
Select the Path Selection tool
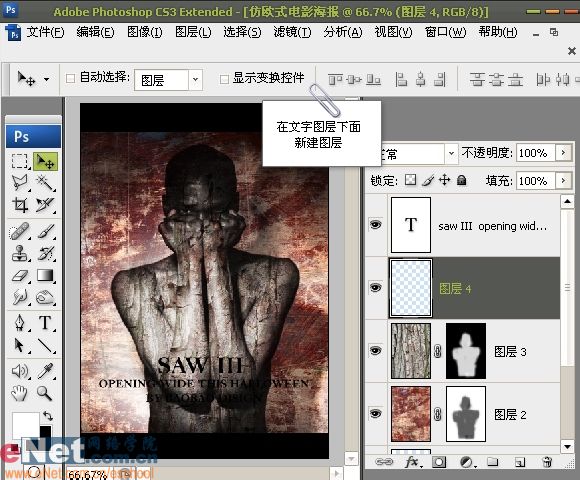[x=20, y=345]
